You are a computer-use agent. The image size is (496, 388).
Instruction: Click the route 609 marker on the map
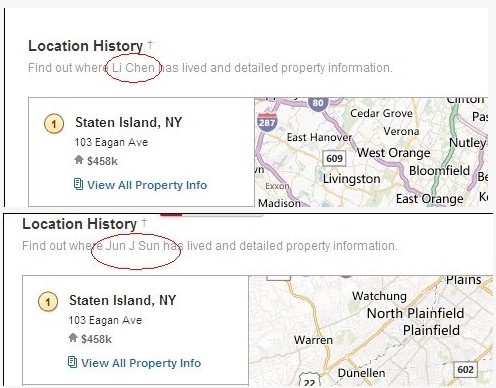point(334,158)
